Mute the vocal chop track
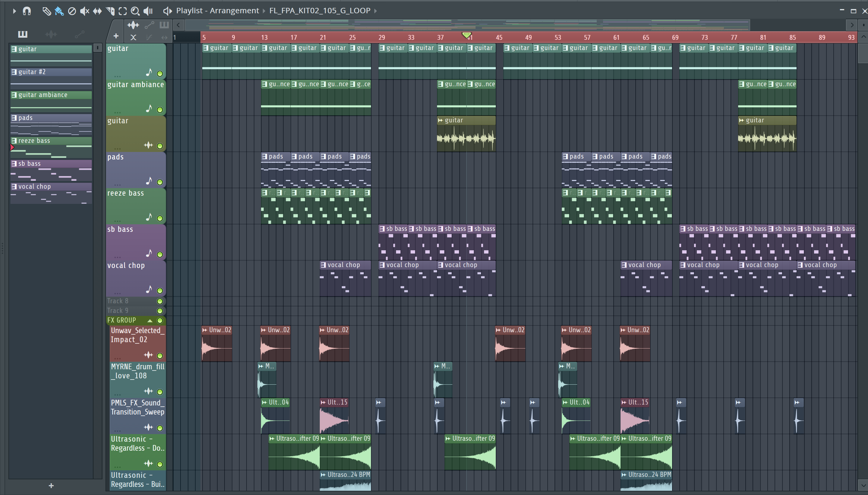 tap(160, 291)
